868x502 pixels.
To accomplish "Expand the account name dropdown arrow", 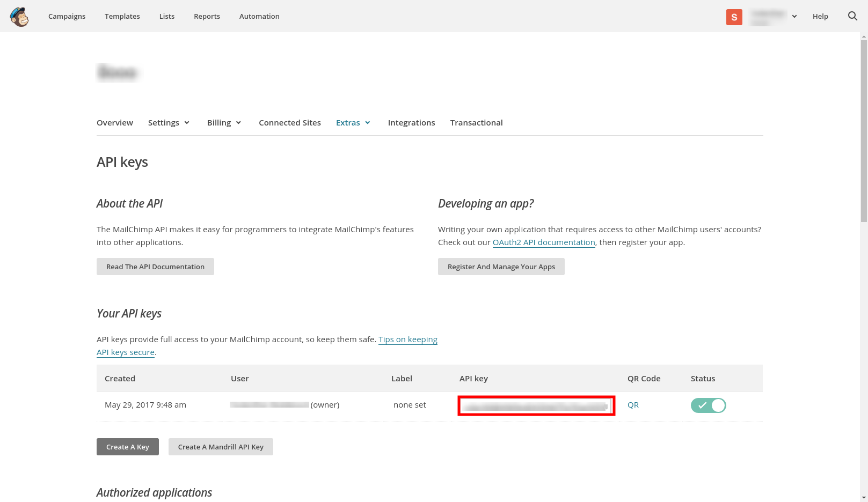I will coord(794,17).
